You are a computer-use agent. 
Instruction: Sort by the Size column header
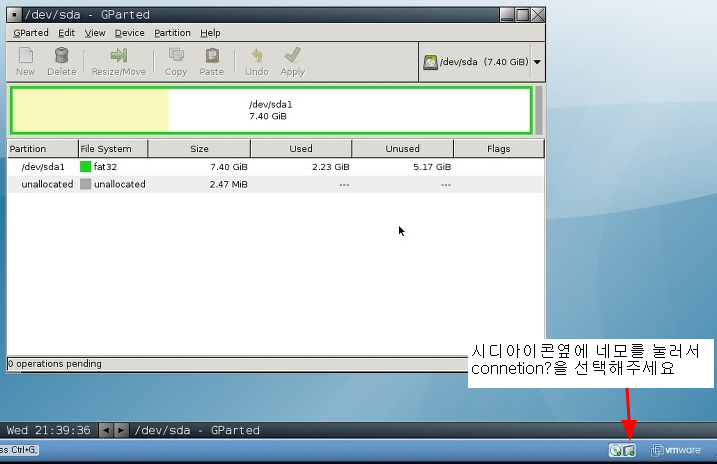point(199,149)
